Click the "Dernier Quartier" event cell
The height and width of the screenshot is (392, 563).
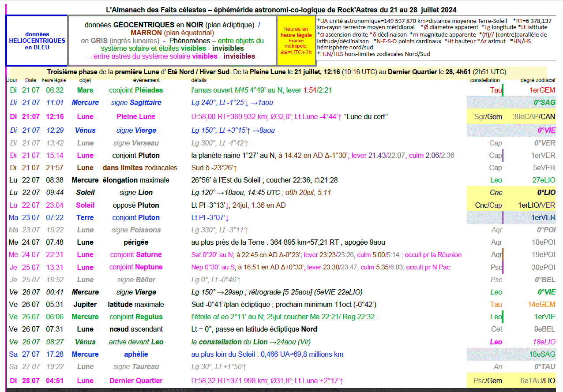(136, 381)
